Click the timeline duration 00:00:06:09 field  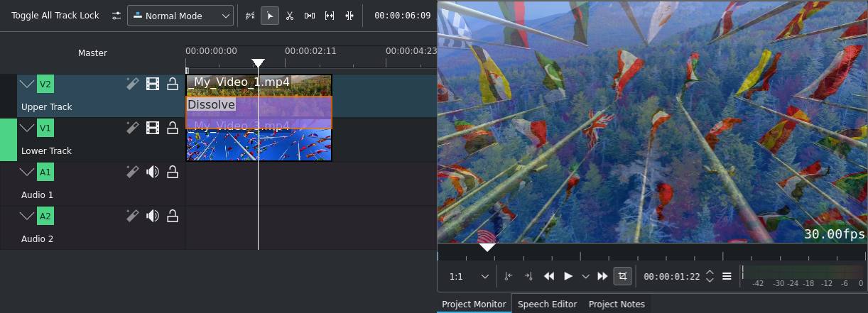pos(402,16)
